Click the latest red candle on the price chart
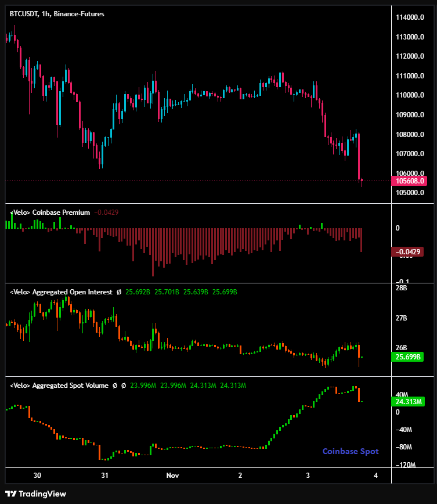The height and width of the screenshot is (504, 437). coord(360,156)
